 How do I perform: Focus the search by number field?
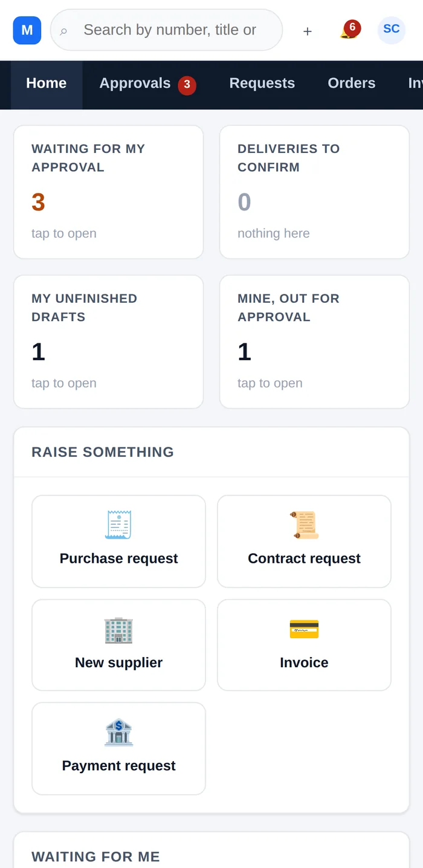pyautogui.click(x=166, y=30)
